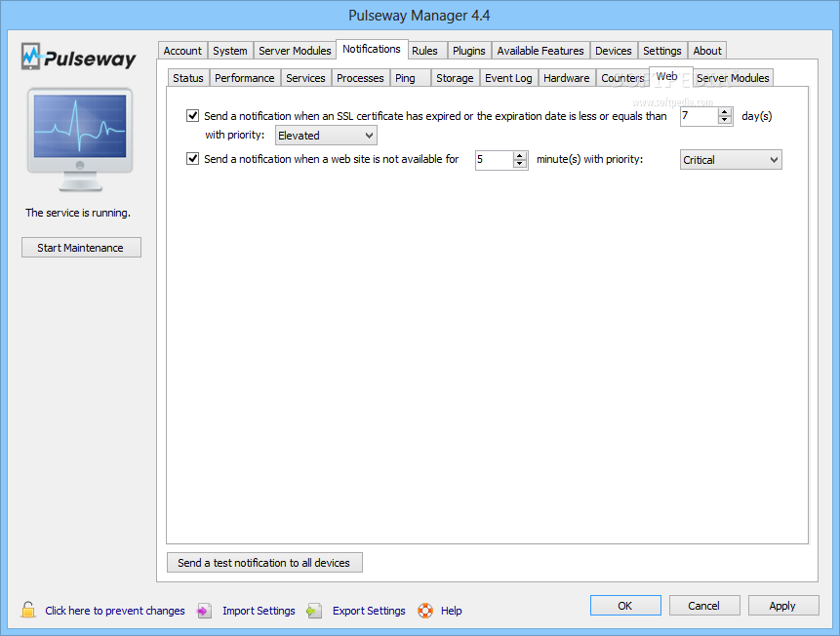Image resolution: width=840 pixels, height=636 pixels.
Task: Switch to the Account tab
Action: tap(182, 51)
